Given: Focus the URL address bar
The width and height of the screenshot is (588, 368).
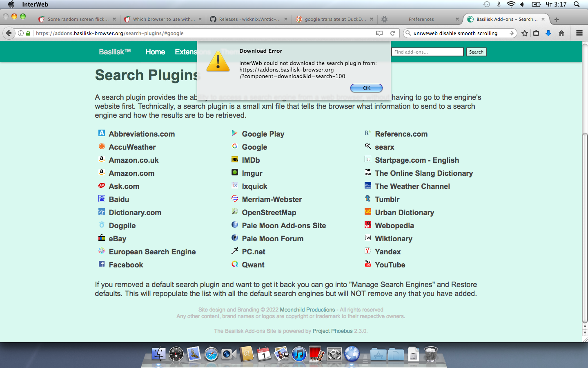Looking at the screenshot, I should pos(203,33).
